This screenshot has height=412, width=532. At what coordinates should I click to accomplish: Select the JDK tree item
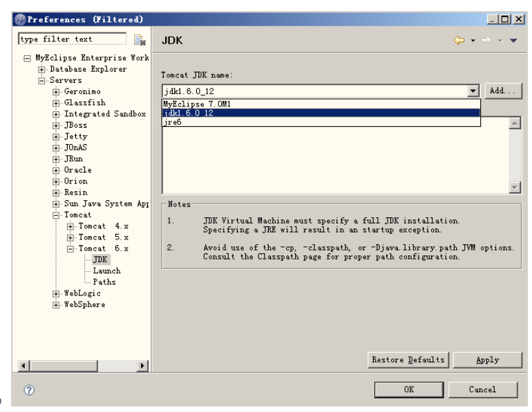pos(100,259)
